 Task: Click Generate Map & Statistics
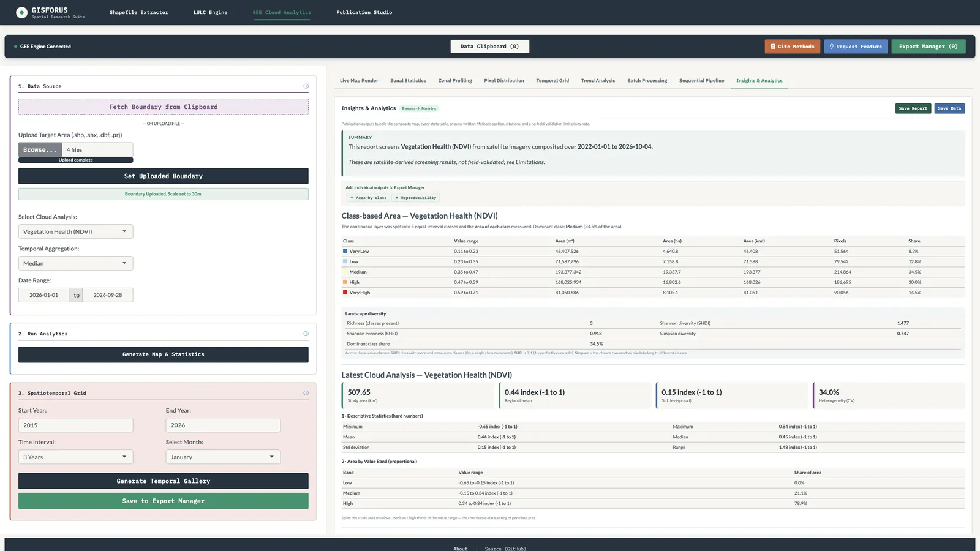(164, 354)
